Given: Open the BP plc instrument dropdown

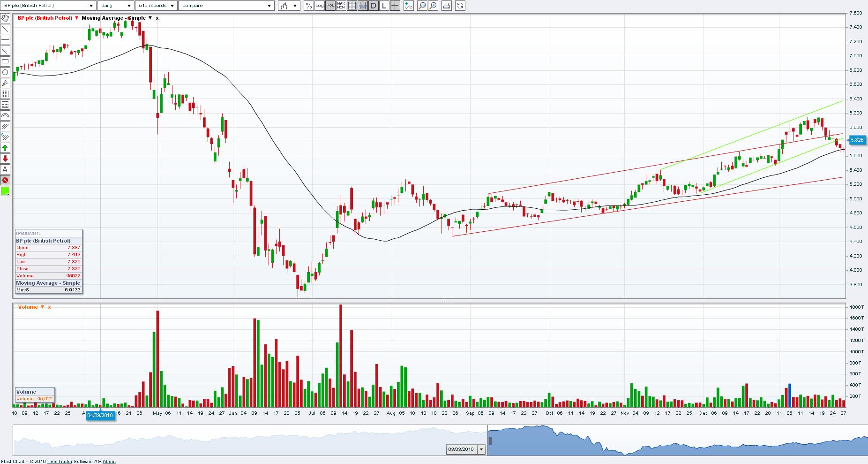Looking at the screenshot, I should pos(48,6).
